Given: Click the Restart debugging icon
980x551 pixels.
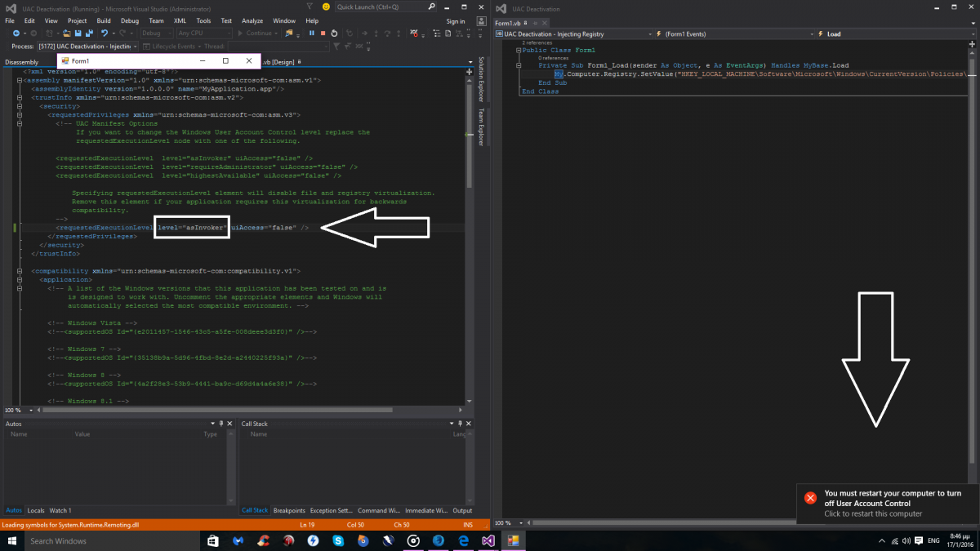Looking at the screenshot, I should click(x=334, y=33).
